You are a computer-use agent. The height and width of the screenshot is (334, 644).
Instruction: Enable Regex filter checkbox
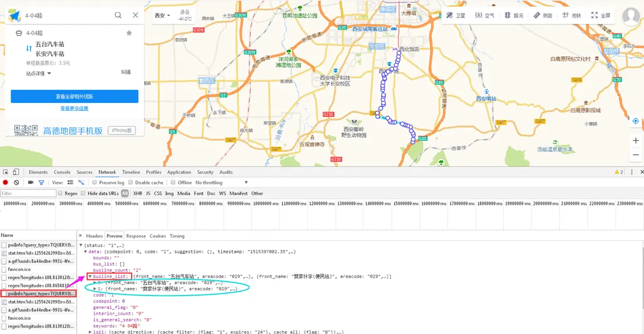pyautogui.click(x=60, y=193)
